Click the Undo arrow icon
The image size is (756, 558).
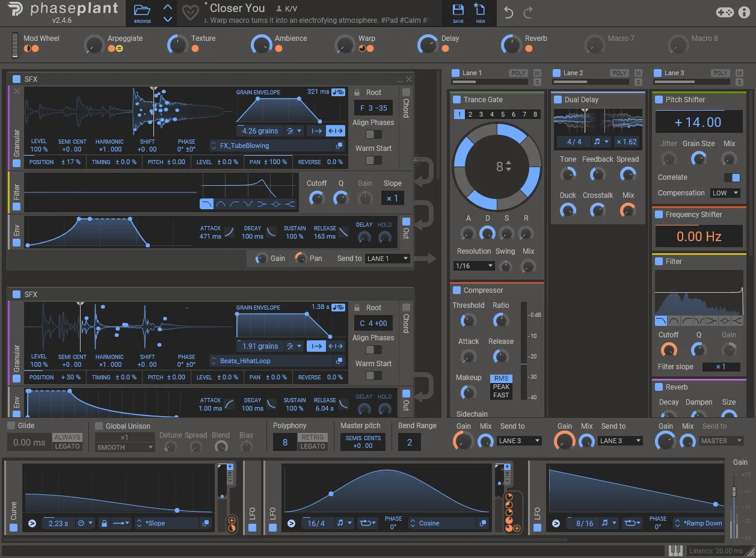point(509,13)
